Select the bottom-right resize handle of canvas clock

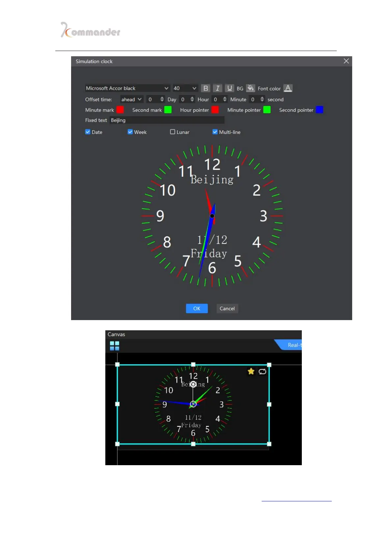[269, 444]
